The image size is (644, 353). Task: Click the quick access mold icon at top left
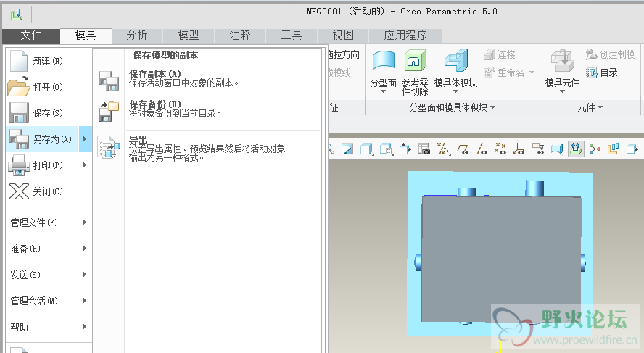(17, 14)
